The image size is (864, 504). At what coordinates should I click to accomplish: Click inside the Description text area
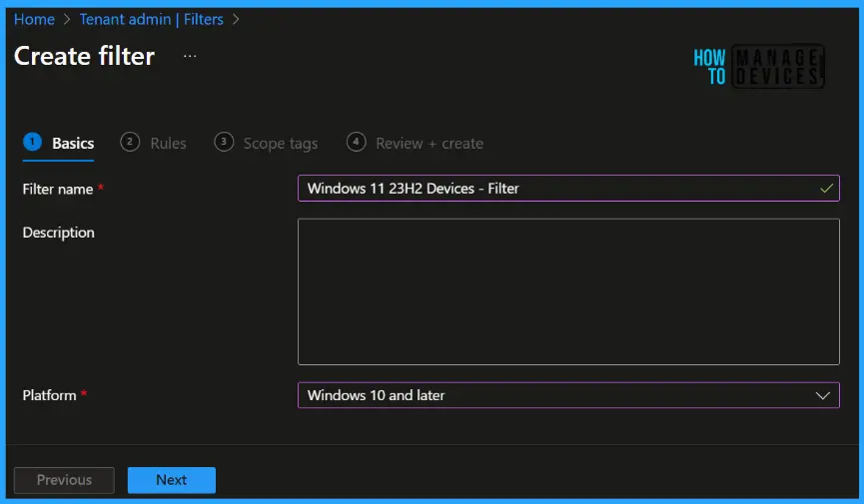point(568,292)
